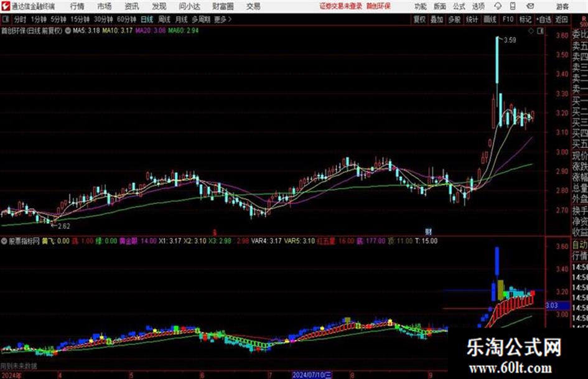Click the 复权 toolbar button

pos(419,19)
